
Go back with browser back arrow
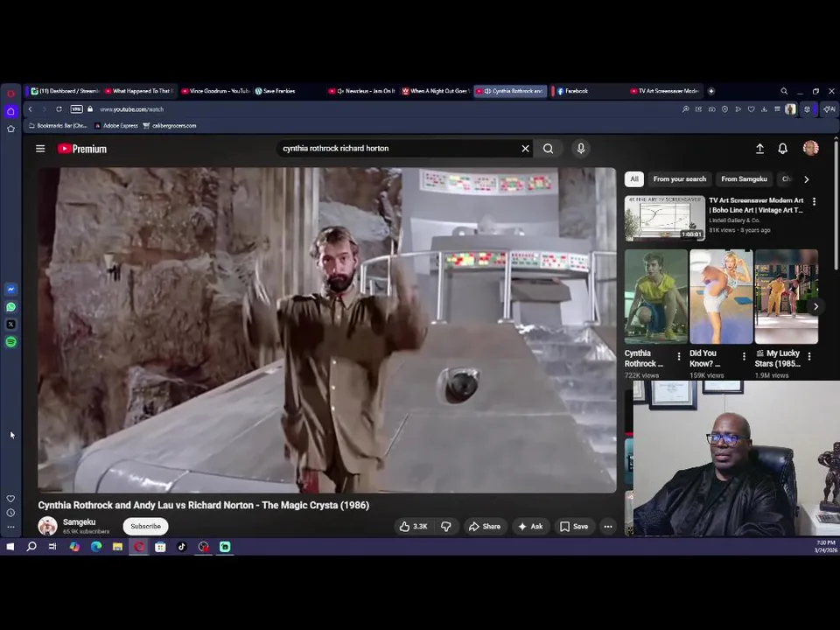(31, 109)
